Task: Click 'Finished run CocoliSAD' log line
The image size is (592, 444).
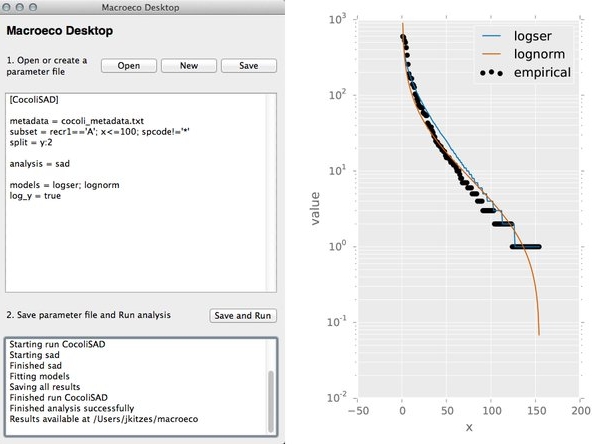Action: click(59, 398)
